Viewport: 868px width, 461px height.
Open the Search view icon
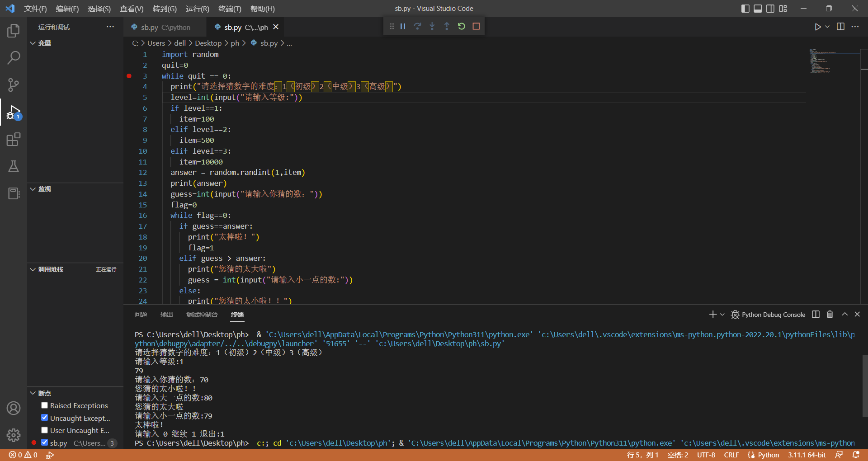click(14, 57)
